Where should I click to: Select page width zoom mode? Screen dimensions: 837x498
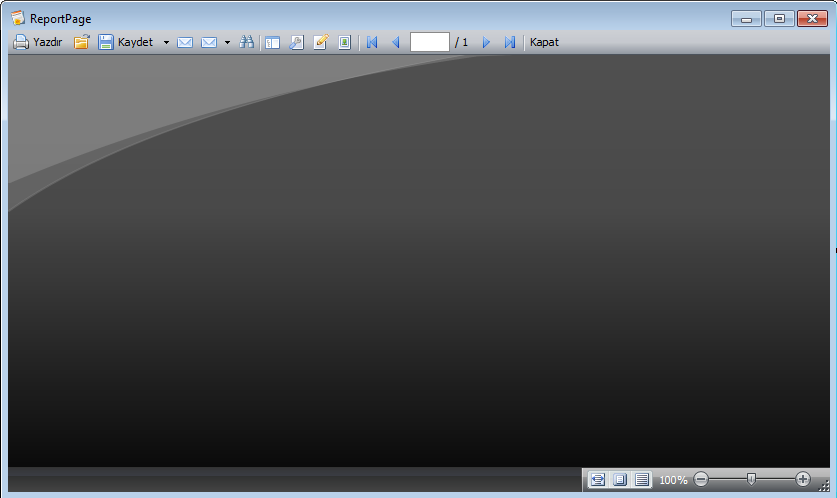pos(597,479)
